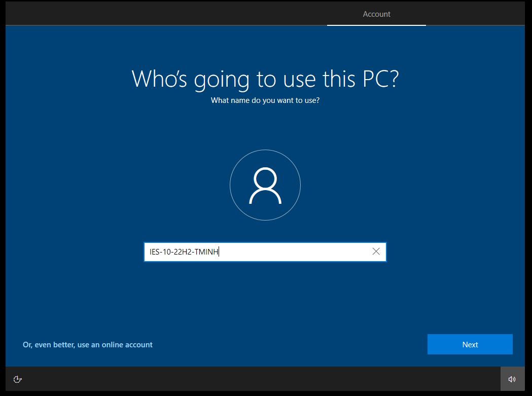Screen dimensions: 532x396
Task: Click the user avatar circle icon
Action: 265,185
